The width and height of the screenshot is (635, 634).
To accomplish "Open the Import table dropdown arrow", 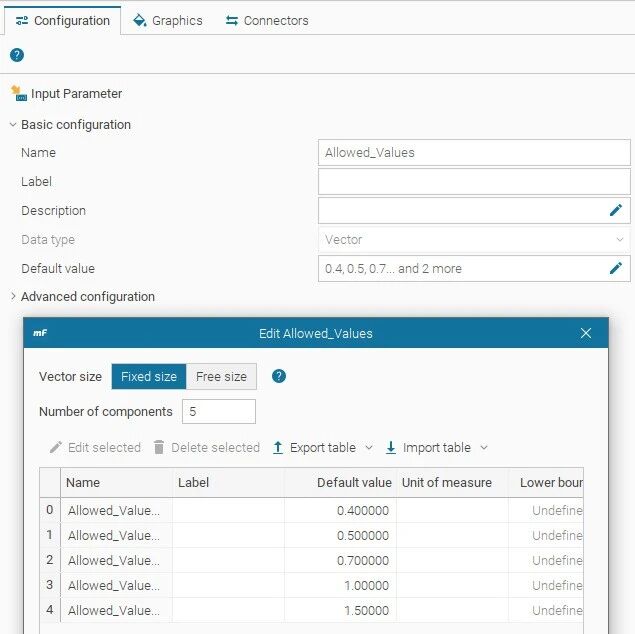I will click(484, 448).
